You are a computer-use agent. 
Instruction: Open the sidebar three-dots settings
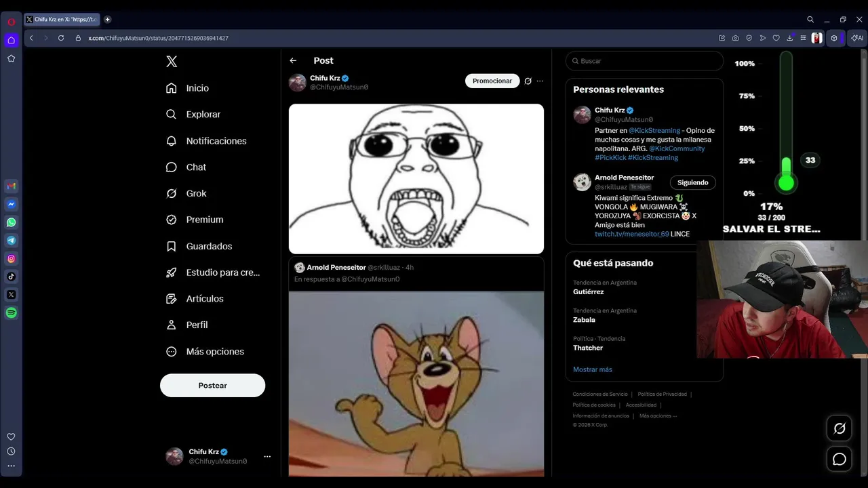point(11,466)
